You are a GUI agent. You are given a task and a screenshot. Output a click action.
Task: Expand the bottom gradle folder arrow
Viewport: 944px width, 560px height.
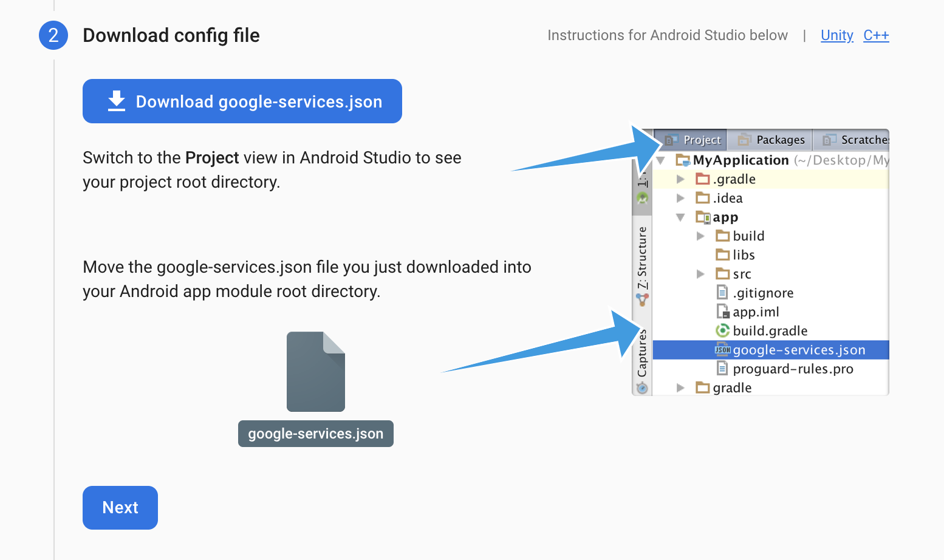[680, 388]
